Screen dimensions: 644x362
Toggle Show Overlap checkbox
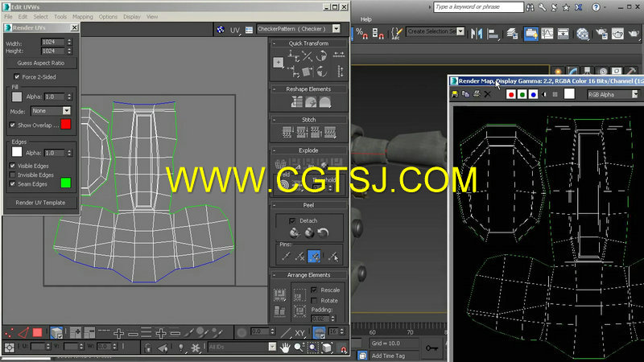pyautogui.click(x=12, y=125)
